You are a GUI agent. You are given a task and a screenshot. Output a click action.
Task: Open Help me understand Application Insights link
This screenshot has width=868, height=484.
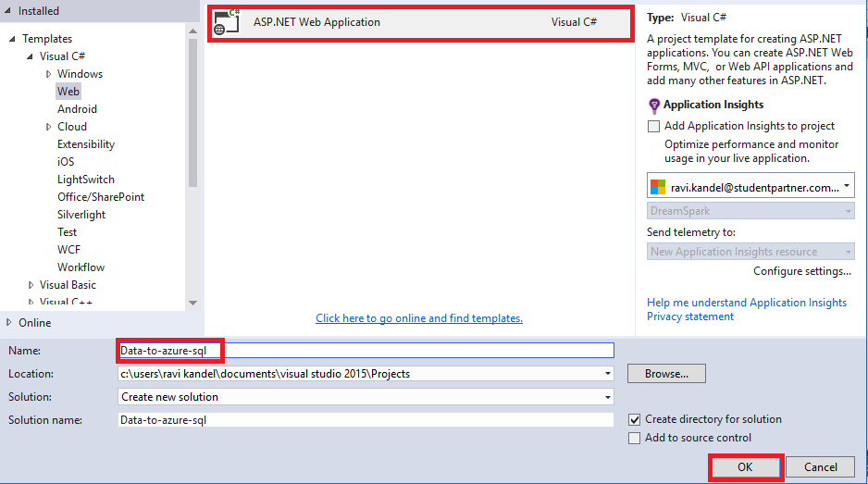coord(747,303)
